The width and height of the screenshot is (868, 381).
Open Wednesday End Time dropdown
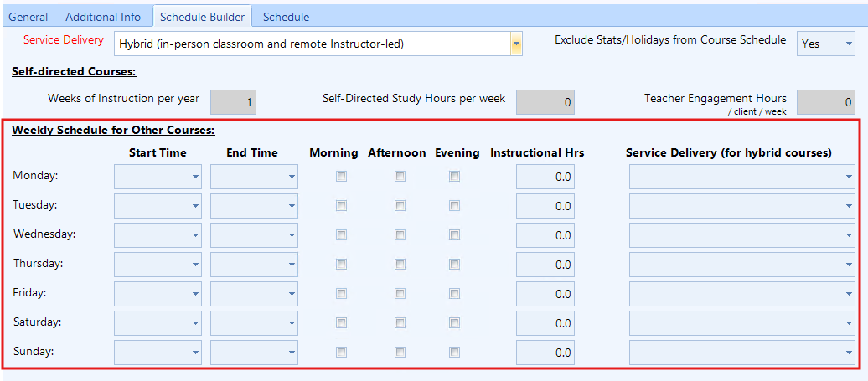(x=254, y=235)
